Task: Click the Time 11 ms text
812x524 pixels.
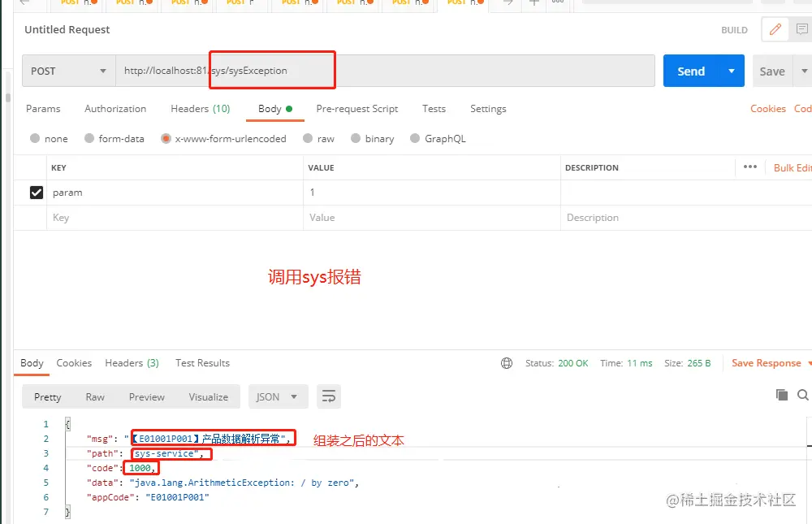Action: pyautogui.click(x=626, y=363)
